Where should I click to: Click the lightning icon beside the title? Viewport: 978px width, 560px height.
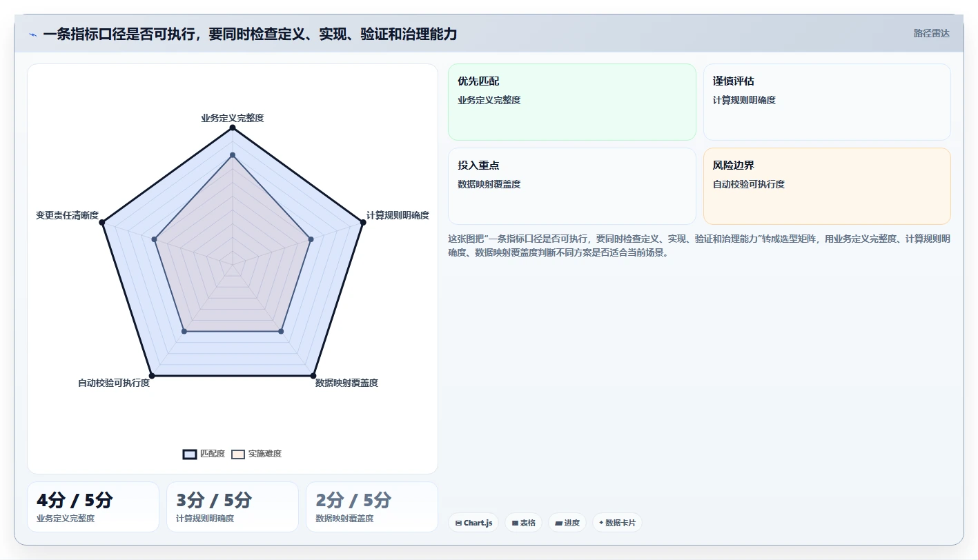pyautogui.click(x=32, y=34)
